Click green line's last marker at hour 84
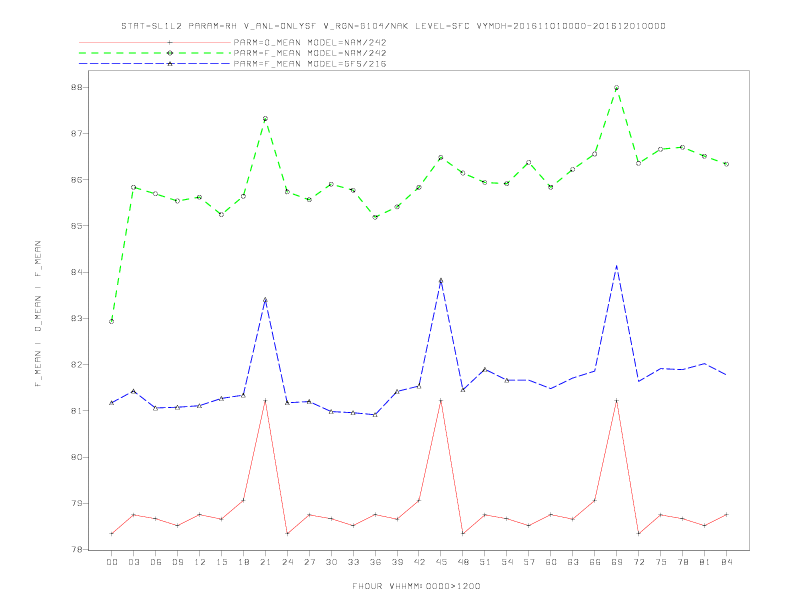The image size is (792, 612). click(726, 164)
